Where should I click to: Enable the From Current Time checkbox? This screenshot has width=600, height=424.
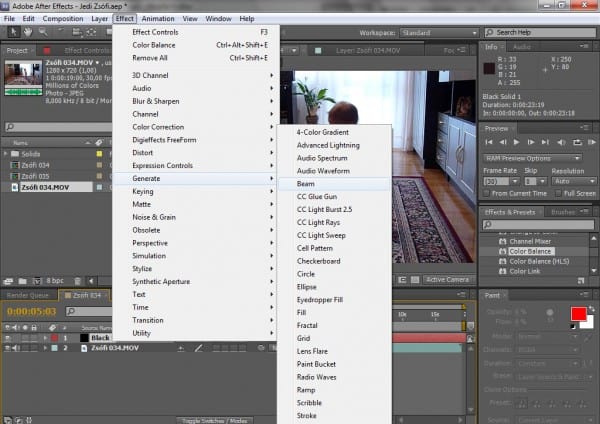click(x=488, y=192)
